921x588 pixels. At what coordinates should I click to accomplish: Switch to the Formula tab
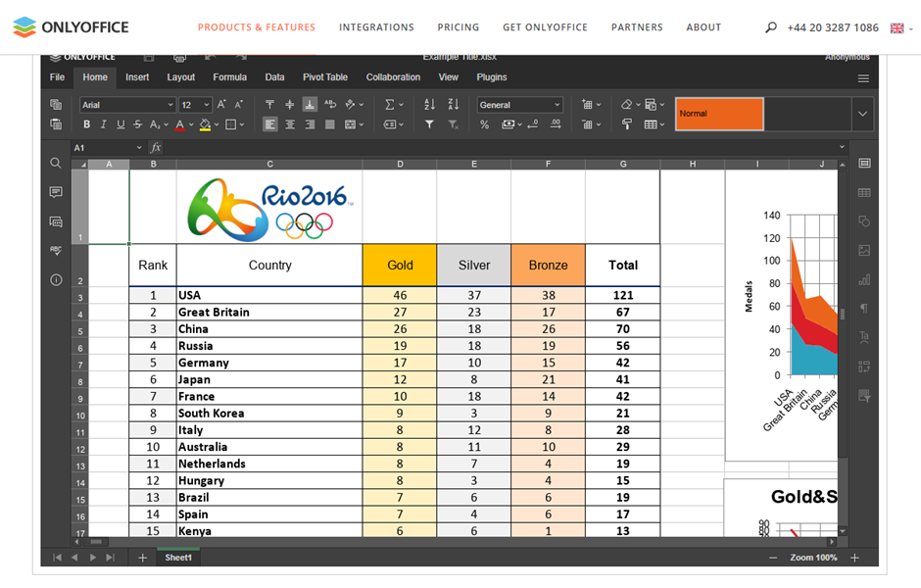tap(229, 77)
